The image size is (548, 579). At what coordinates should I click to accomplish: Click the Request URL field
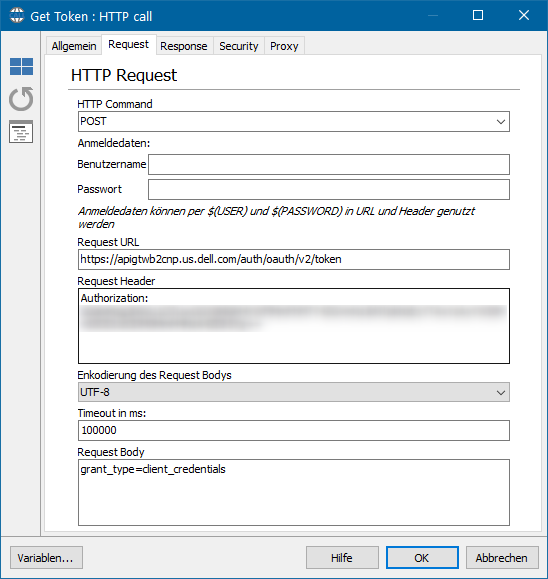click(294, 260)
